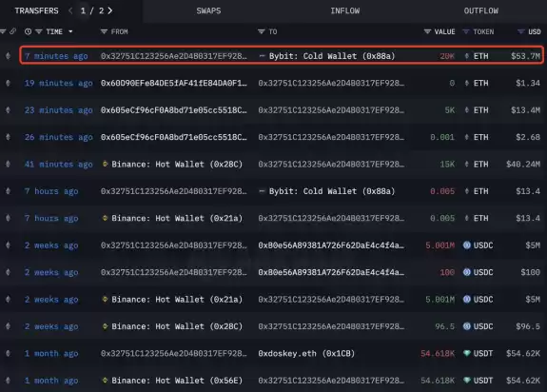Click the clock icon beside TIME

(x=28, y=31)
